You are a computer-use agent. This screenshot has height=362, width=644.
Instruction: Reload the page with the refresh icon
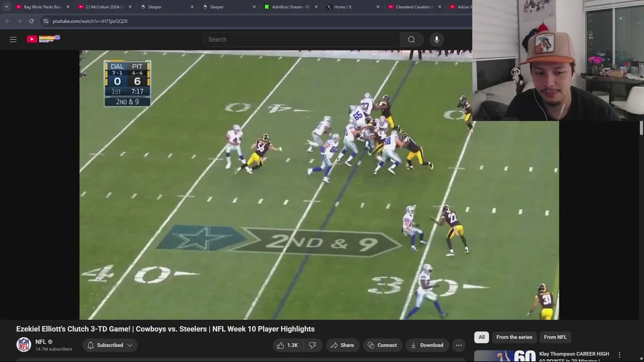point(31,21)
